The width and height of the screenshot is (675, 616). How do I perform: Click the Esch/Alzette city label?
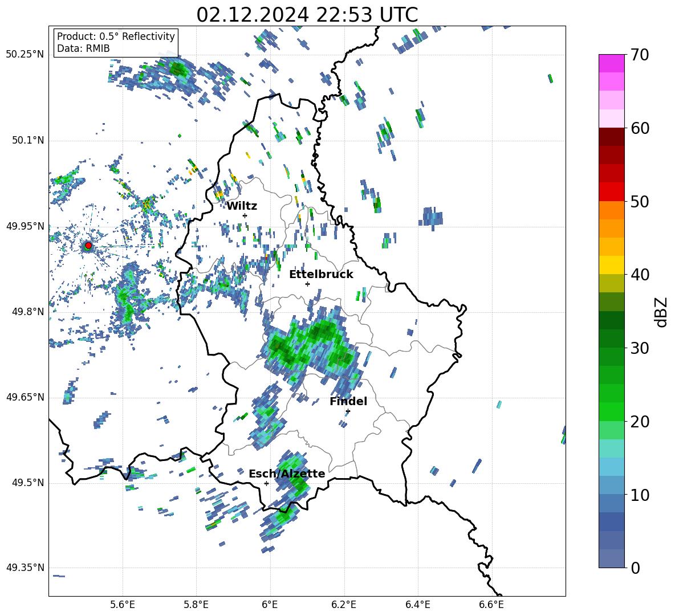click(287, 474)
